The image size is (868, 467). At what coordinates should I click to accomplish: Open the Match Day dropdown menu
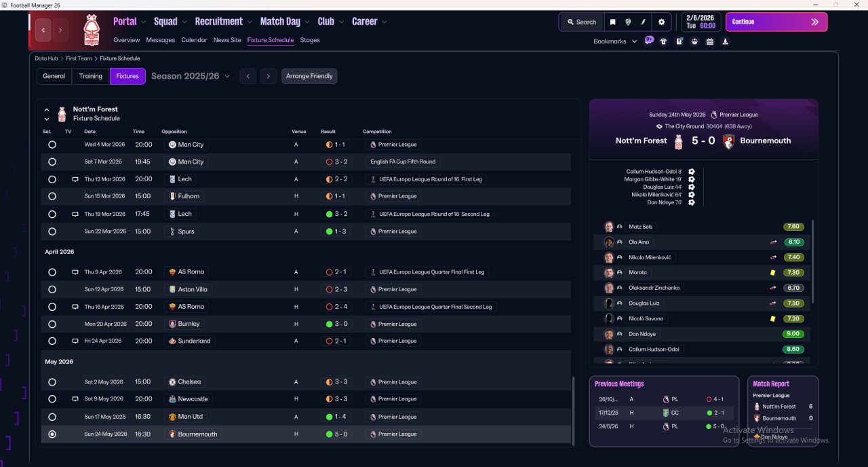coord(285,22)
